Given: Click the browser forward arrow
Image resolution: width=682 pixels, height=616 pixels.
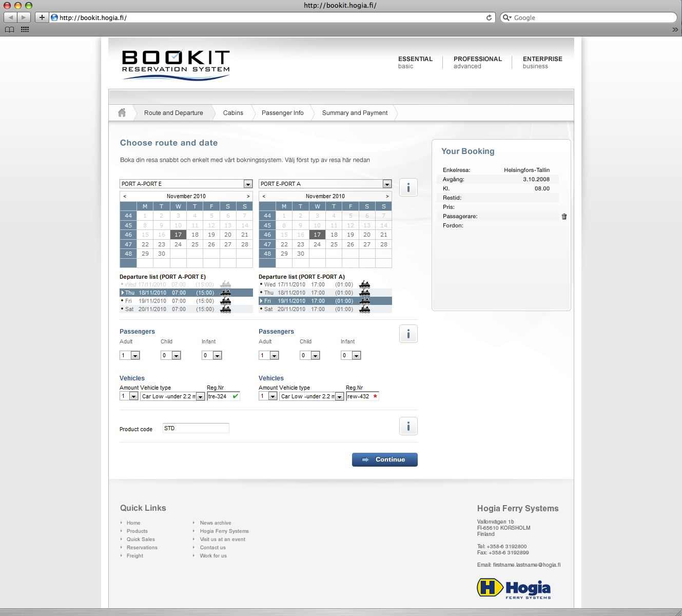Looking at the screenshot, I should [24, 17].
